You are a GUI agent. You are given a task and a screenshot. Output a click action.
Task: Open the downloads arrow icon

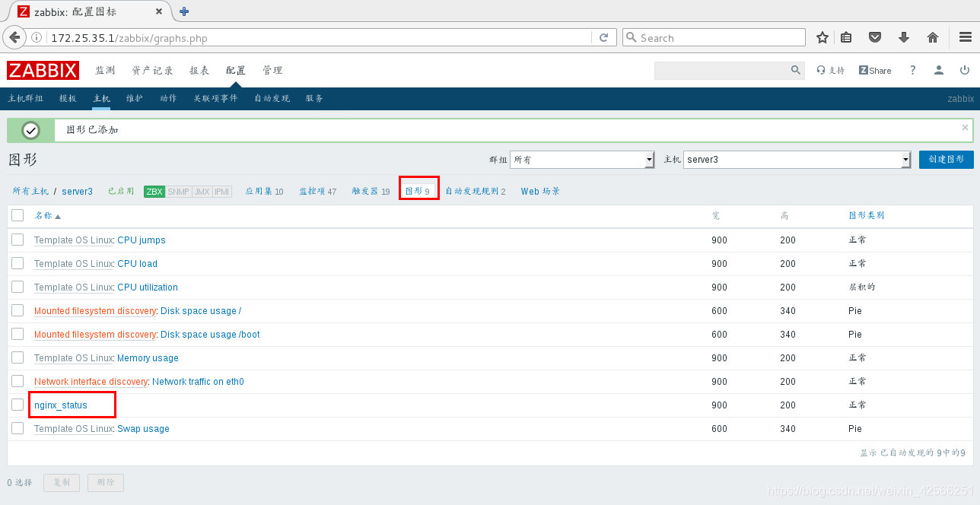(x=904, y=37)
